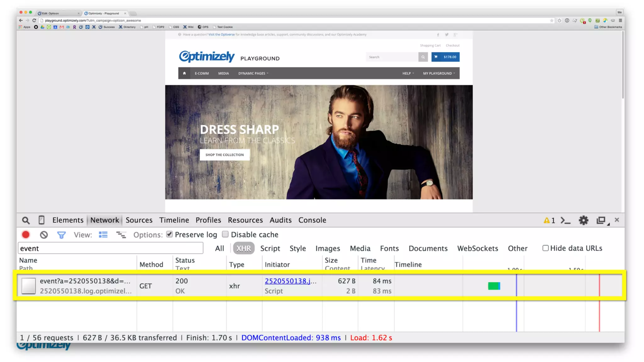Check Hide data URLs option
This screenshot has height=362, width=644.
(x=546, y=248)
